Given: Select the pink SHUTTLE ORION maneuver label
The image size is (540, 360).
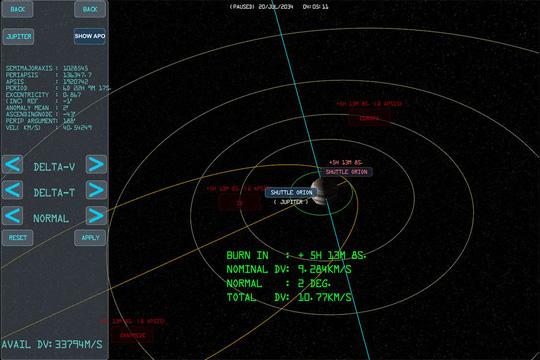Looking at the screenshot, I should coord(346,172).
